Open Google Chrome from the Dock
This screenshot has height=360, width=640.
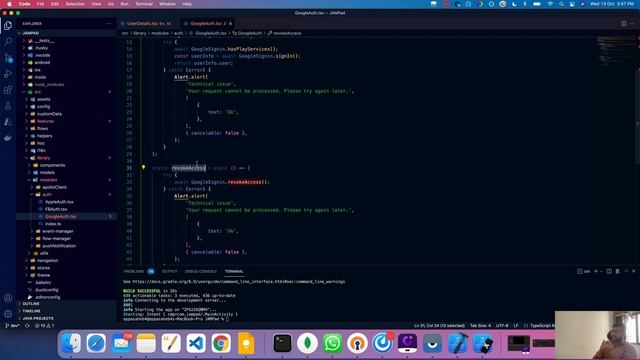click(x=221, y=343)
